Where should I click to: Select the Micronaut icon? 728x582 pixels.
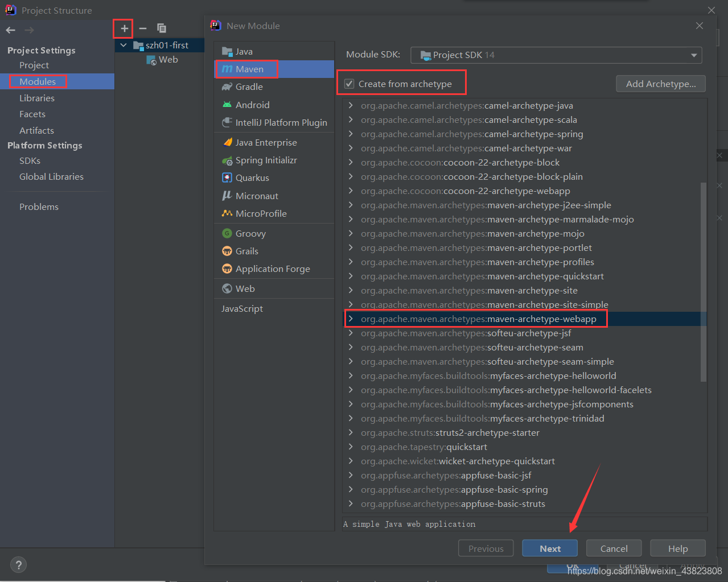(x=227, y=196)
